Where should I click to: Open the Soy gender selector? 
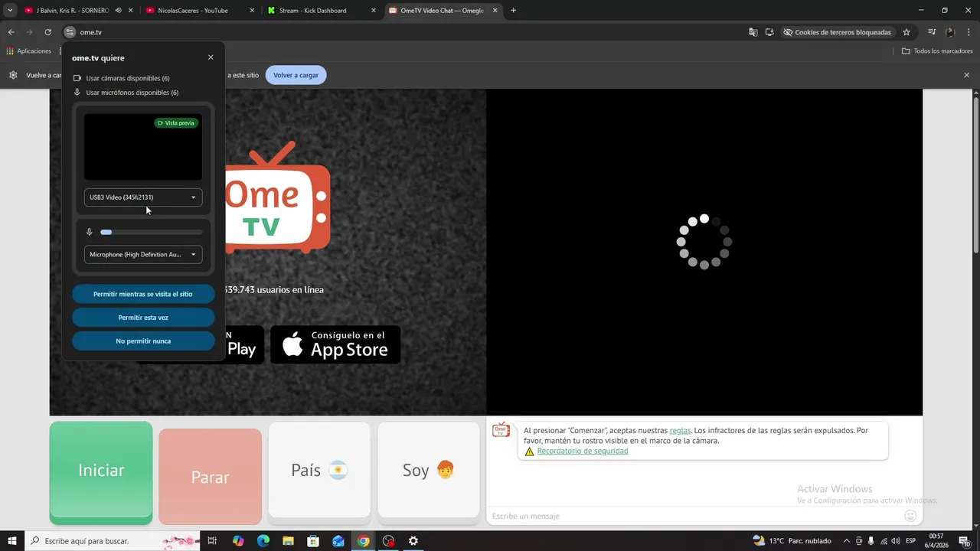(429, 471)
